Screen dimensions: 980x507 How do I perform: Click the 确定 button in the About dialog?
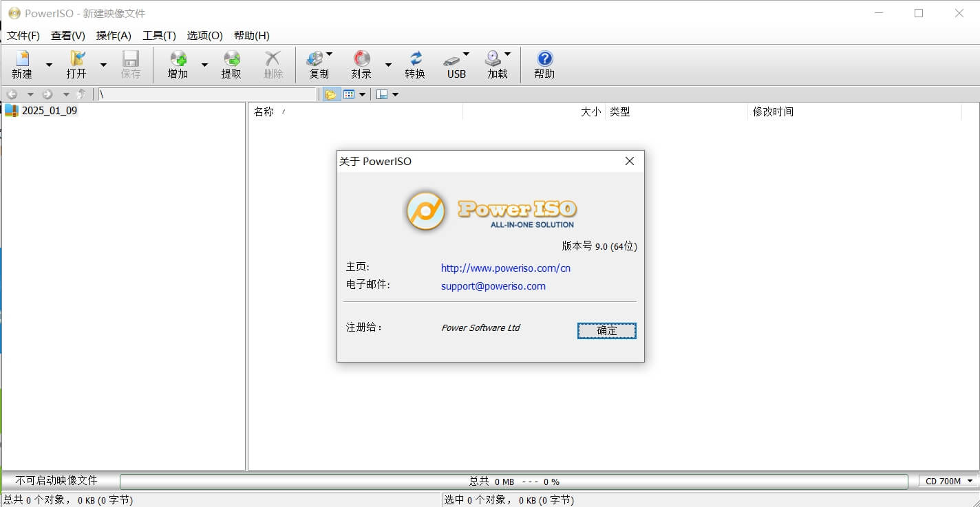pos(607,331)
